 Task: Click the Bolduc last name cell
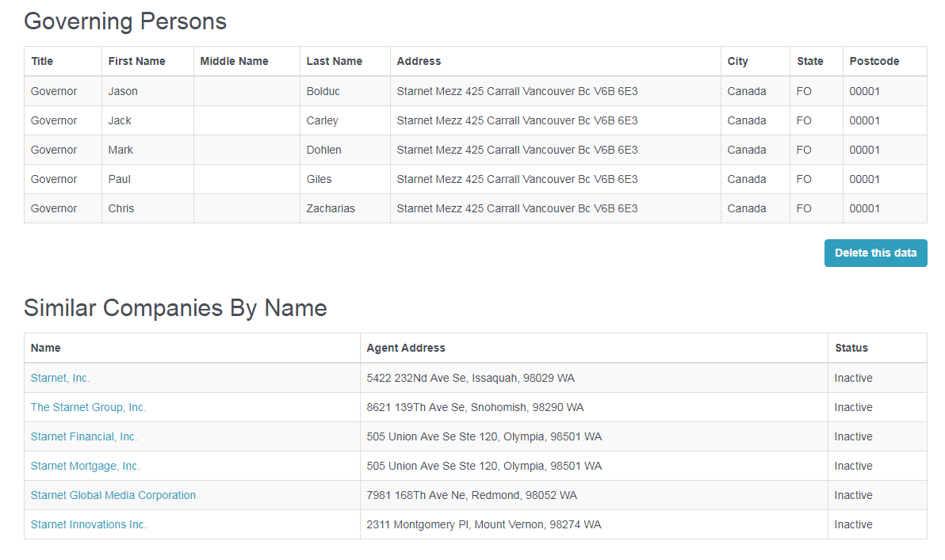pos(345,92)
